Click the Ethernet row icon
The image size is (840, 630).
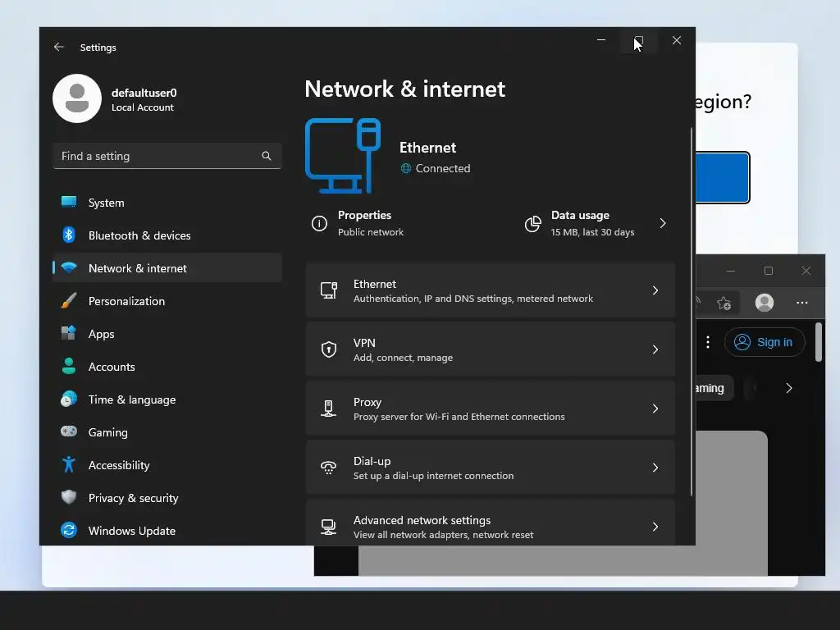(x=328, y=290)
